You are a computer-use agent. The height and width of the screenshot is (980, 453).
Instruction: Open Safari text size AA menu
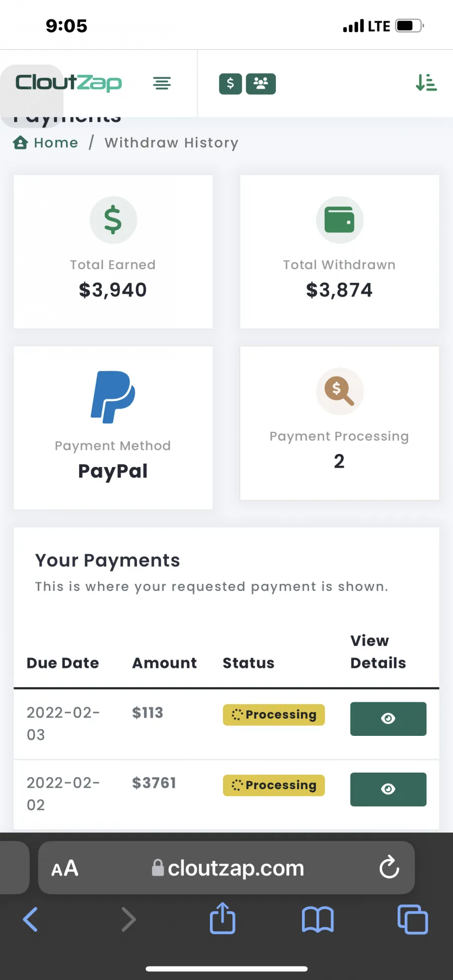pos(65,868)
